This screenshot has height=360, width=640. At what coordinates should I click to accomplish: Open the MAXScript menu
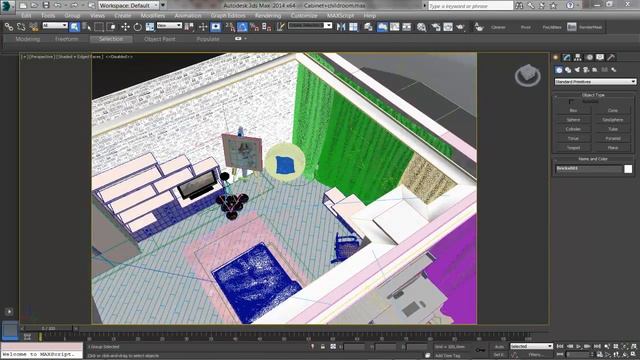click(340, 16)
